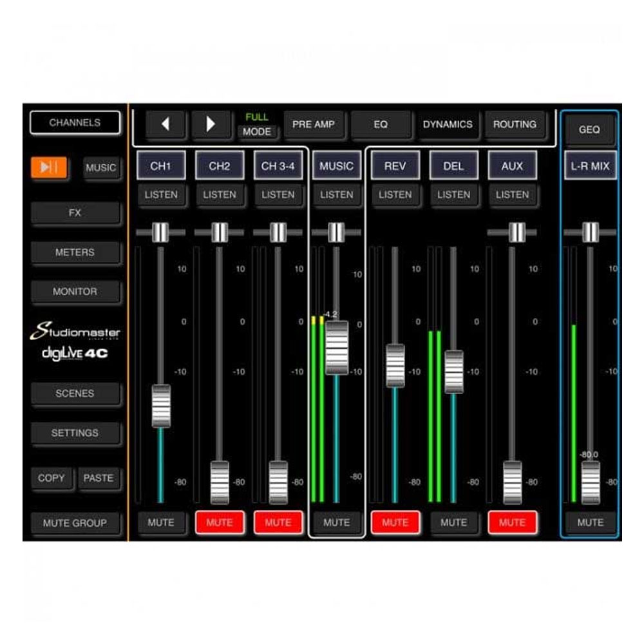The width and height of the screenshot is (644, 644).
Task: Click the MUSIC channel fader handle
Action: (x=337, y=348)
